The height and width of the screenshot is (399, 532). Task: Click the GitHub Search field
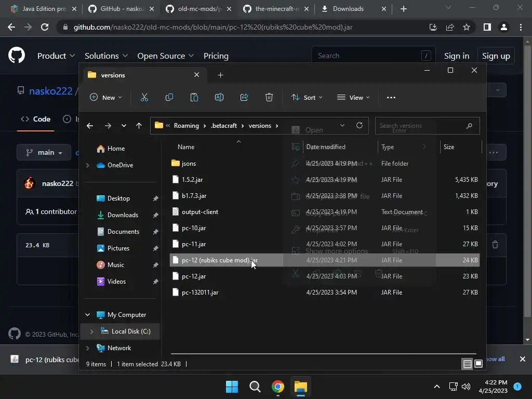tap(373, 56)
